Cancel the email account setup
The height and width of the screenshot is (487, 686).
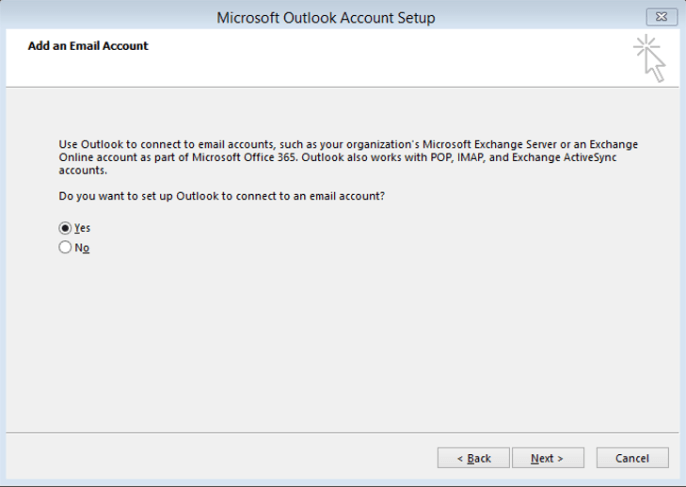[x=632, y=458]
